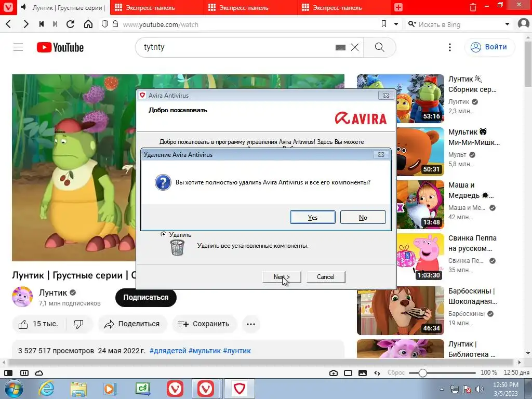Screen dimensions: 532x399
Task: Dislike the video with thumbs down
Action: (79, 324)
